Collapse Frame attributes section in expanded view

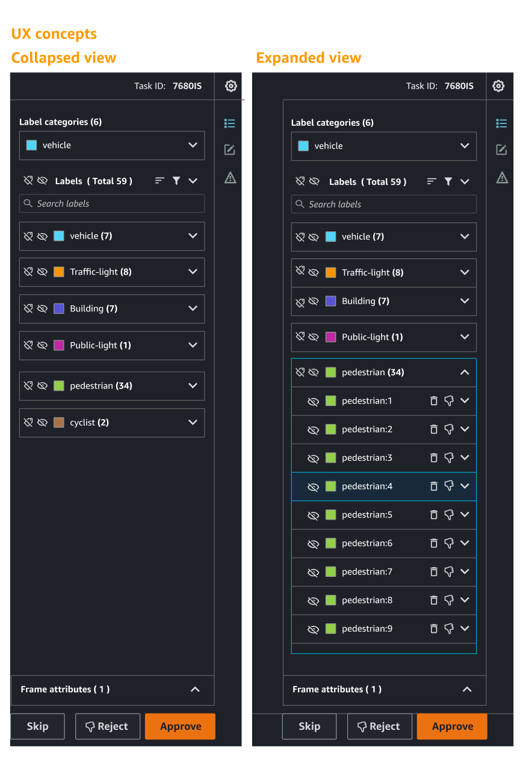pyautogui.click(x=467, y=689)
